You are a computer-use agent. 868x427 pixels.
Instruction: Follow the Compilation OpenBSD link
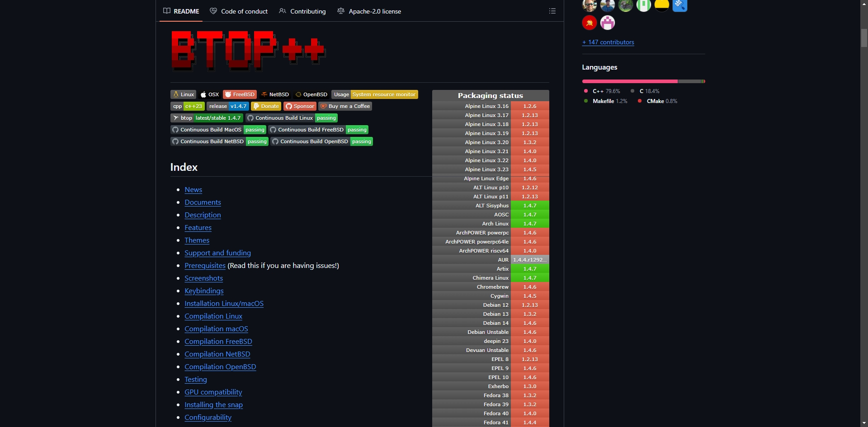click(221, 367)
